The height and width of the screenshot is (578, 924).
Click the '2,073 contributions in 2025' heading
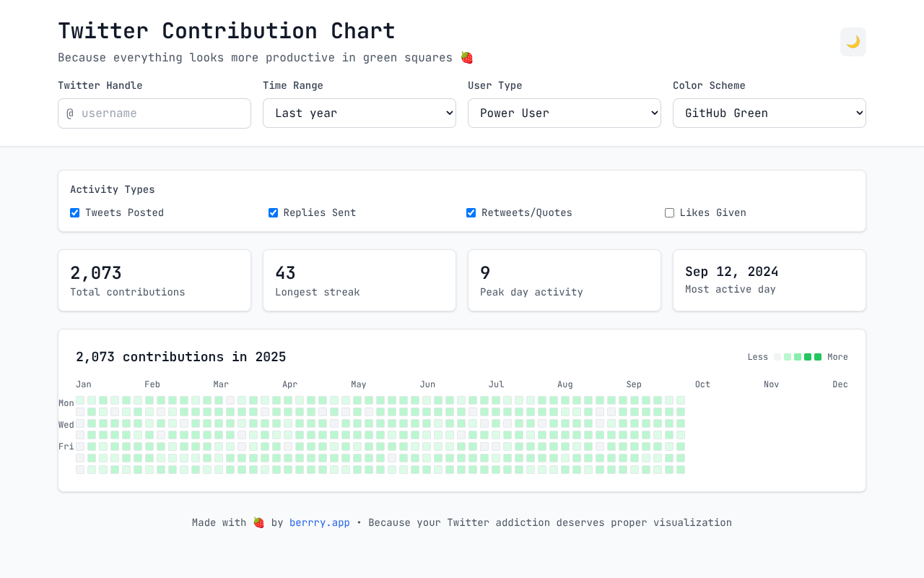180,356
